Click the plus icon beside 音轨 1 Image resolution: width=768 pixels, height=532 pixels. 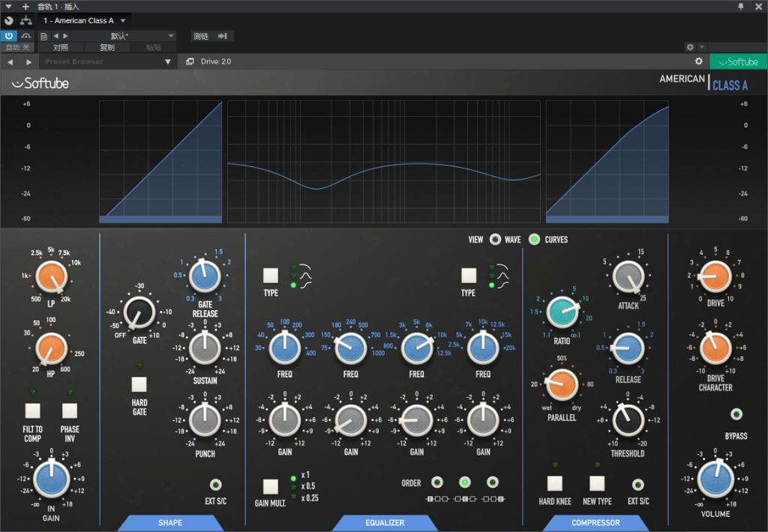pos(26,6)
